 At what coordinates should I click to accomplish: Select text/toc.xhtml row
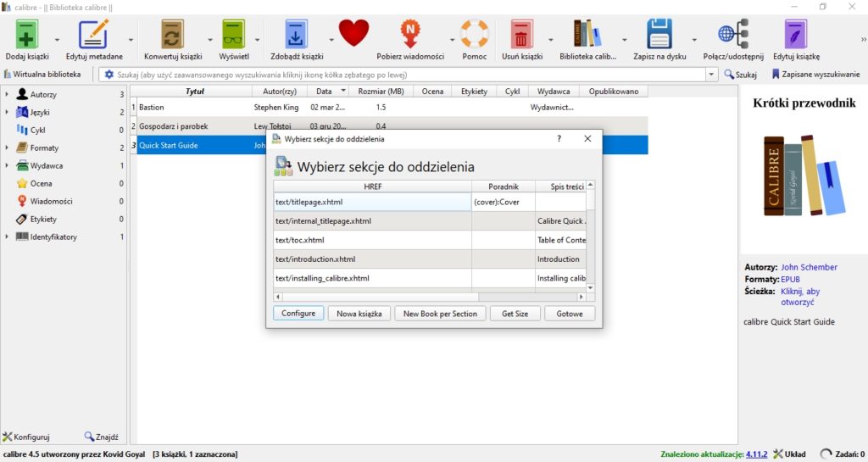(430, 240)
